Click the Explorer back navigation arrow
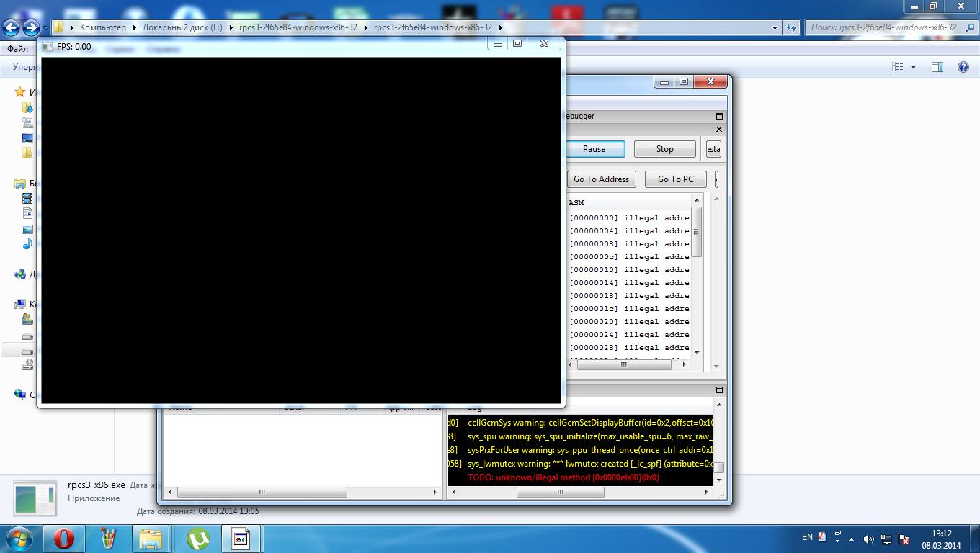The width and height of the screenshot is (980, 553). click(12, 27)
